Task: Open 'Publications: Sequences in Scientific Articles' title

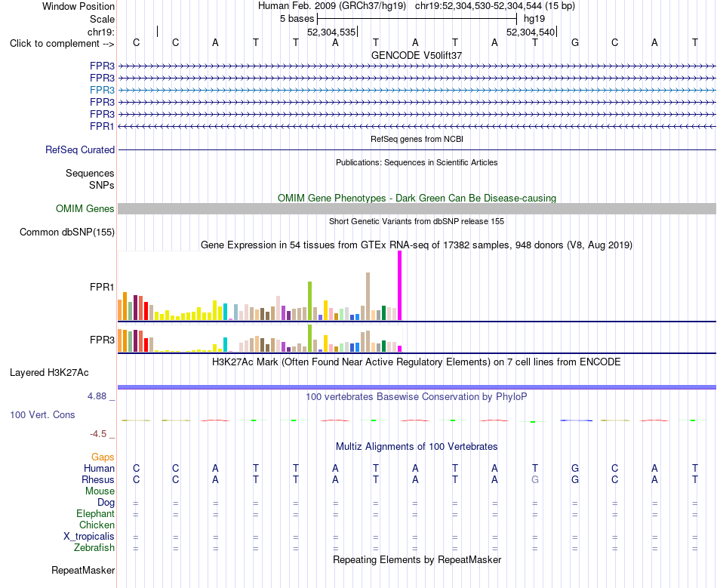Action: (x=417, y=162)
